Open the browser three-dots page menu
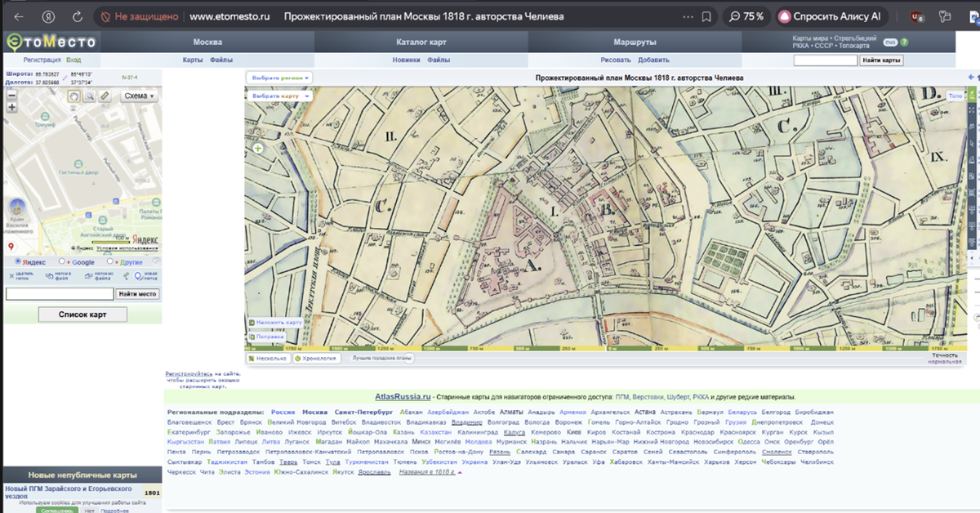The image size is (980, 513). [x=686, y=16]
